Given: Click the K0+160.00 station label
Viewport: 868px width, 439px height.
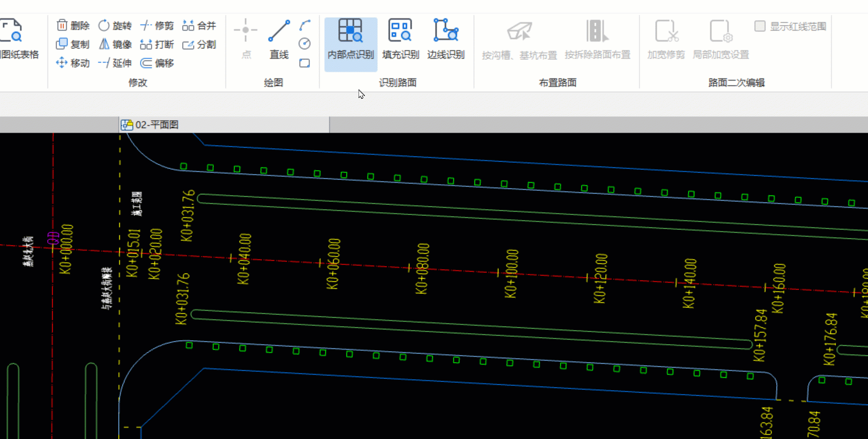Looking at the screenshot, I should coord(778,289).
